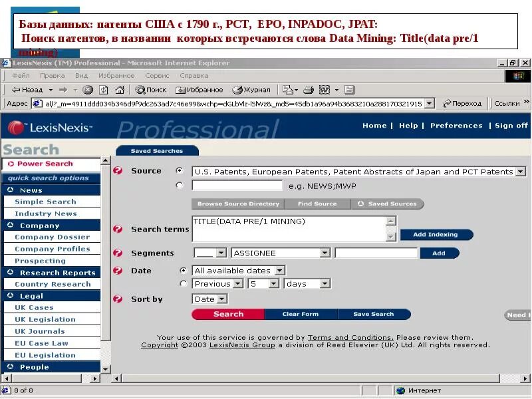Click the Saved Sources button
The width and height of the screenshot is (532, 399).
click(x=388, y=203)
